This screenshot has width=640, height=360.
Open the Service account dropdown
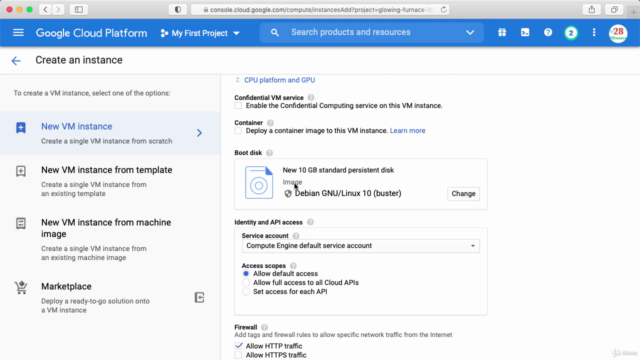click(x=361, y=246)
